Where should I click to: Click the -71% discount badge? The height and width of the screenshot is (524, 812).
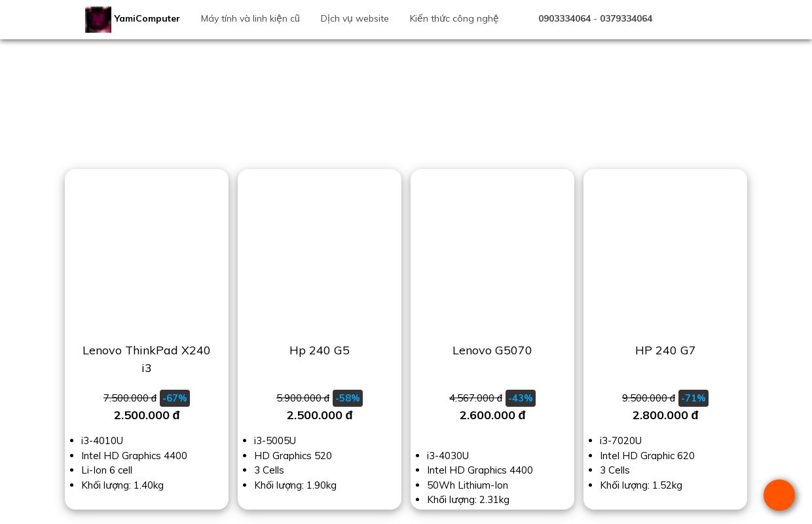pyautogui.click(x=693, y=398)
